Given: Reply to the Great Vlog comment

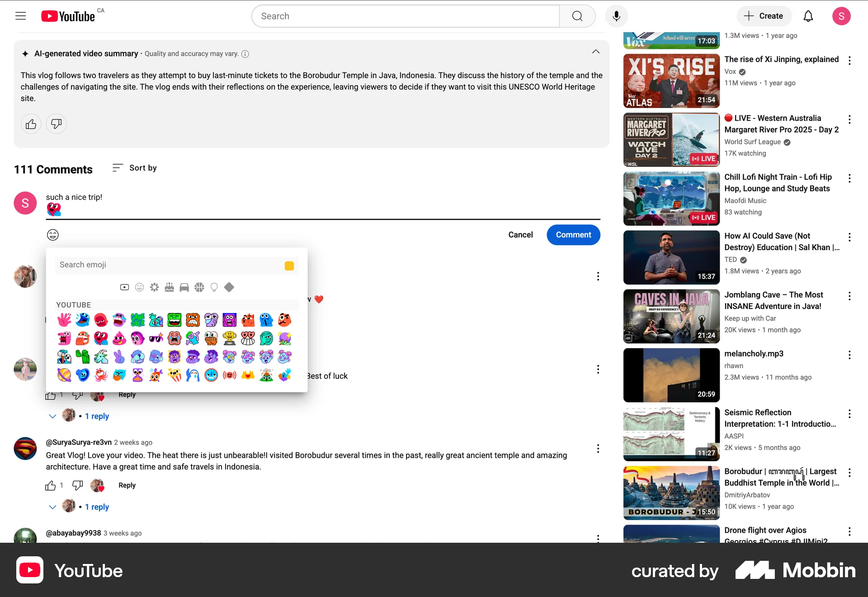Looking at the screenshot, I should (127, 485).
